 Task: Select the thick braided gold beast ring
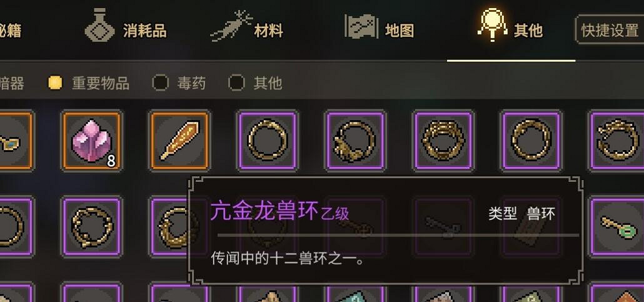(x=443, y=141)
